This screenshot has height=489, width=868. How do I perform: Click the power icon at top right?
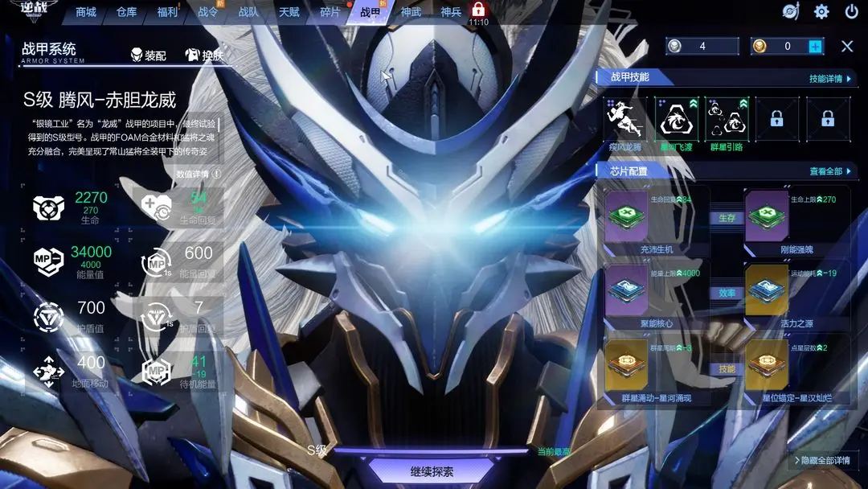(851, 12)
